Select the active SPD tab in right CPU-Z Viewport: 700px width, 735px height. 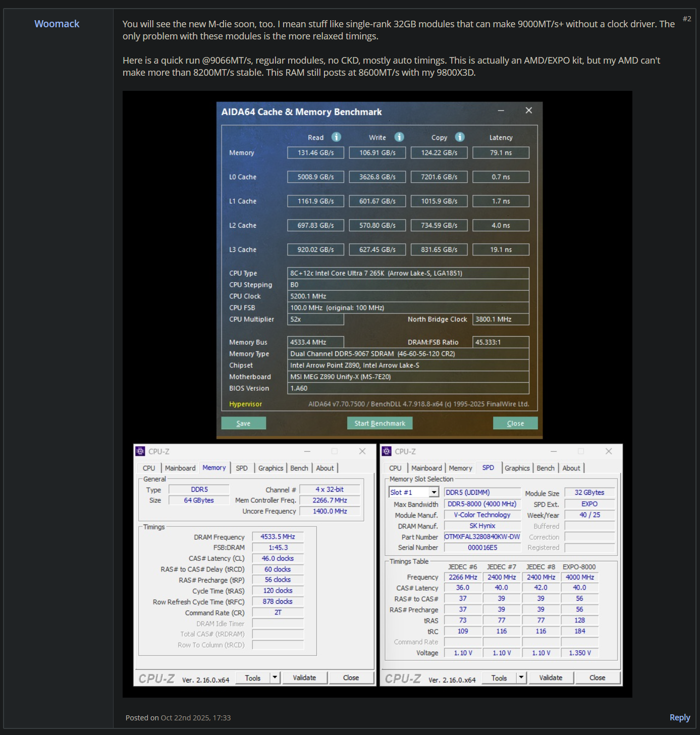pyautogui.click(x=488, y=467)
